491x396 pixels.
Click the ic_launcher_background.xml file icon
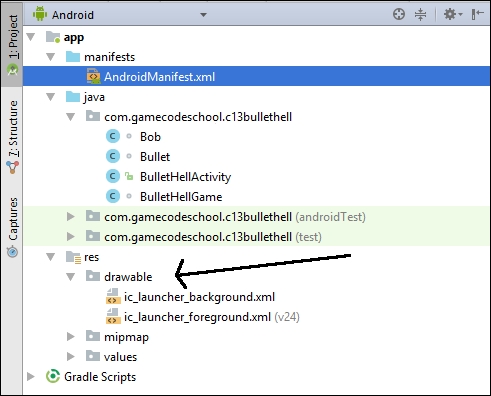pyautogui.click(x=113, y=296)
